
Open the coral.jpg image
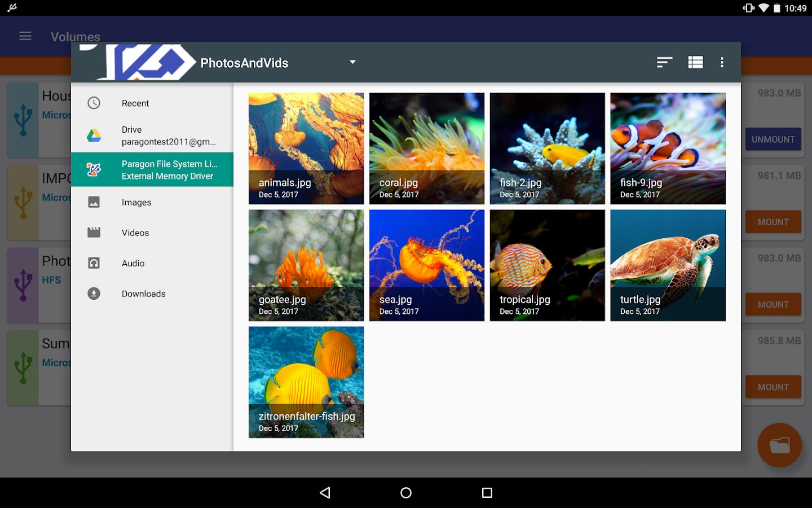[427, 148]
